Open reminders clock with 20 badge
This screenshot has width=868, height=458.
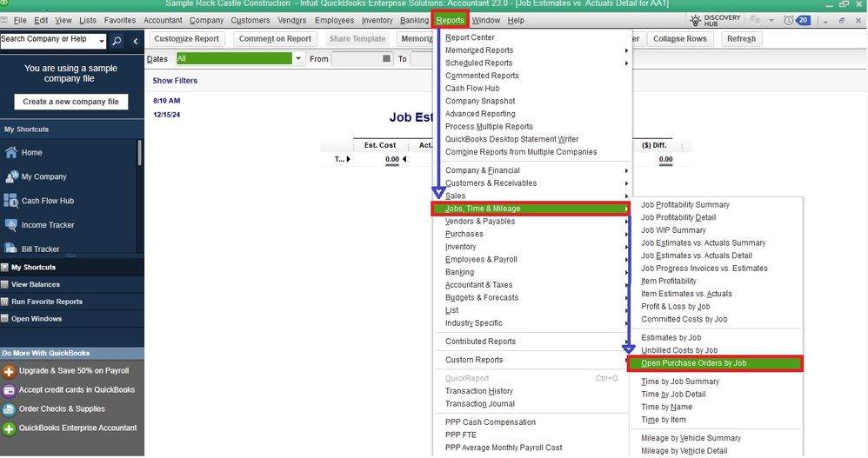click(796, 21)
